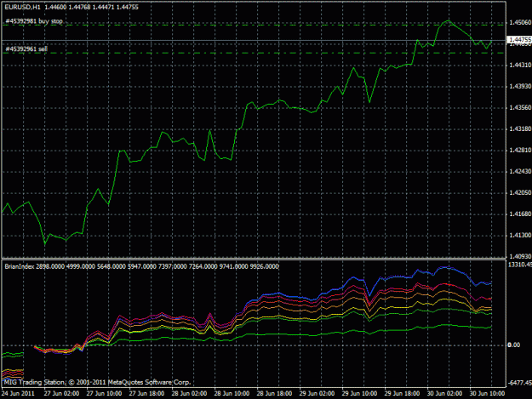Viewport: 532px width, 399px height.
Task: Click the 30 Jun 10:00 time label
Action: coord(487,393)
